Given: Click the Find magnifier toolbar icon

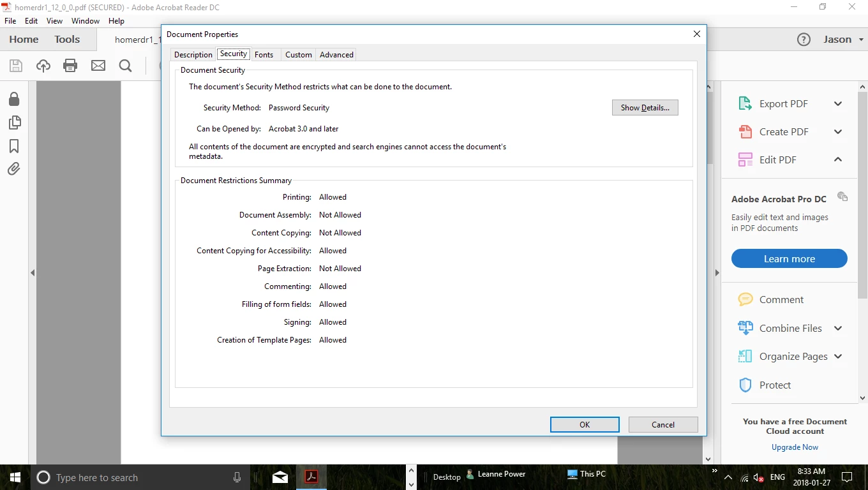Looking at the screenshot, I should 126,65.
